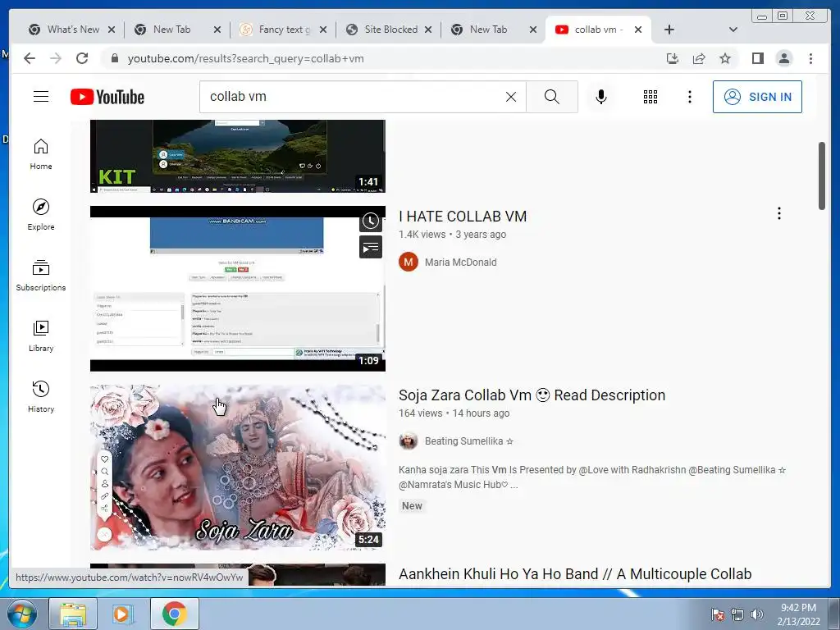Select the Chrome taskbar button
The height and width of the screenshot is (630, 840).
pos(174,614)
